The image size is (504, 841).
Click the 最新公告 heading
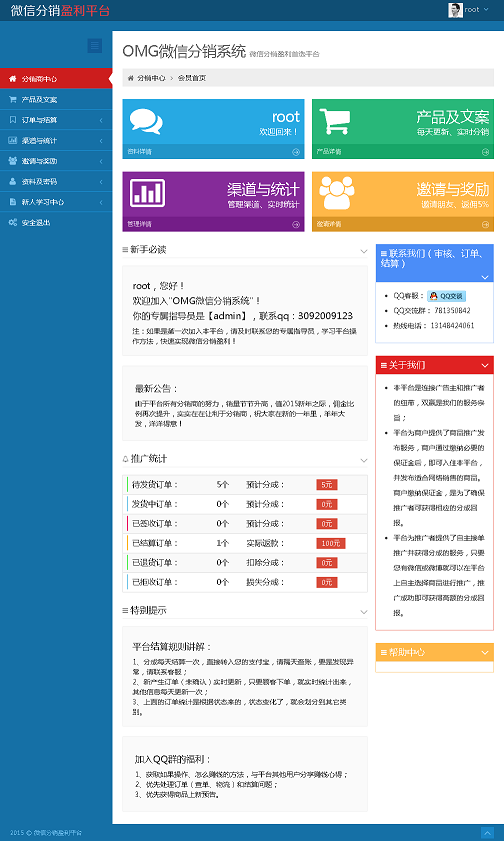click(156, 389)
